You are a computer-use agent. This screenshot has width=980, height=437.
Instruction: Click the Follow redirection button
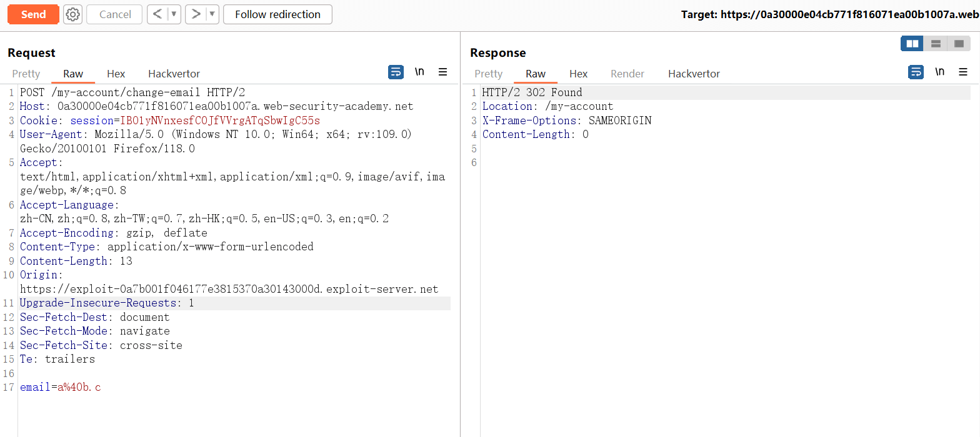pyautogui.click(x=277, y=14)
